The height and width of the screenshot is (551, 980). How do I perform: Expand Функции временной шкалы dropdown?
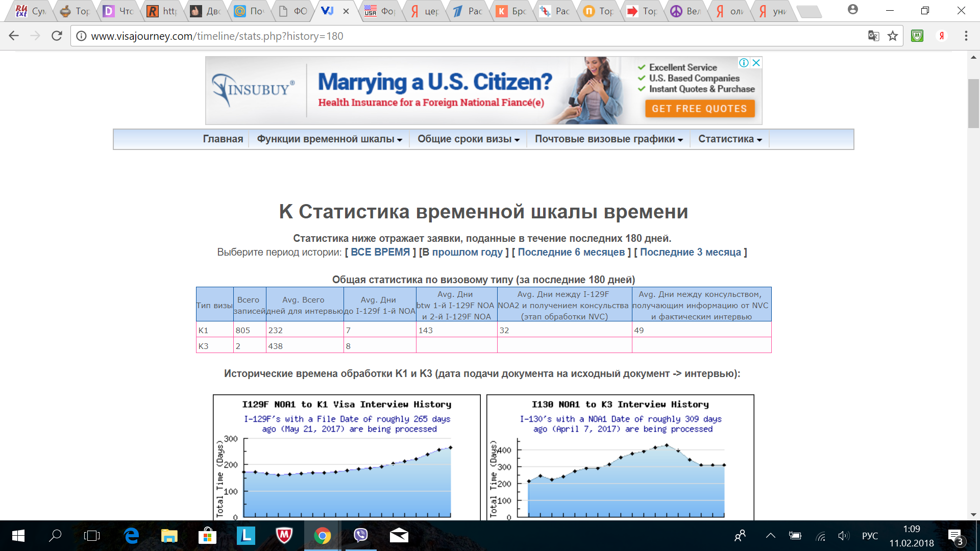(329, 139)
